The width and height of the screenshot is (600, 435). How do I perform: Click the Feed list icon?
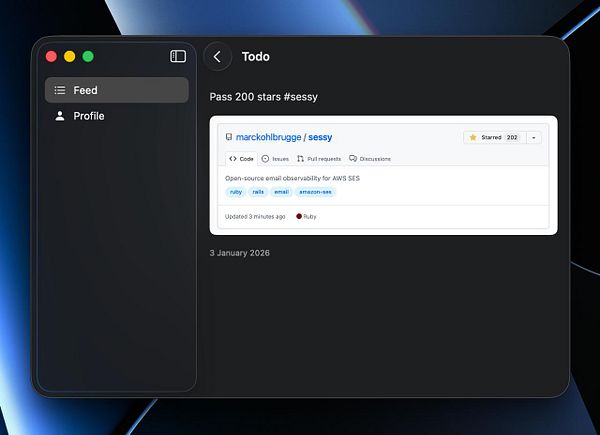pos(60,90)
